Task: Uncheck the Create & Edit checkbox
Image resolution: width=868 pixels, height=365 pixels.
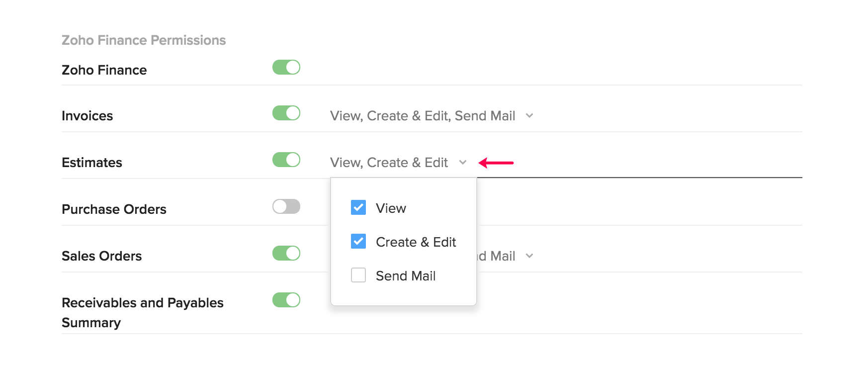Action: [x=358, y=241]
